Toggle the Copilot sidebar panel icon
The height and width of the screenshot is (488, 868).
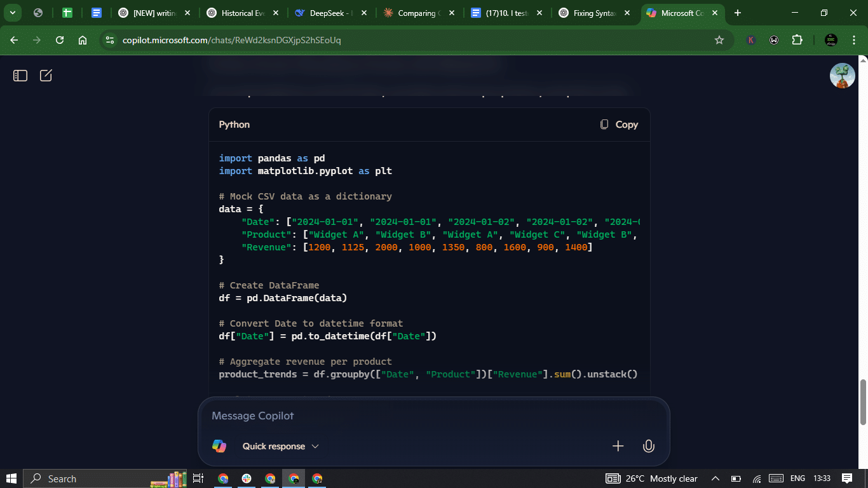click(20, 76)
